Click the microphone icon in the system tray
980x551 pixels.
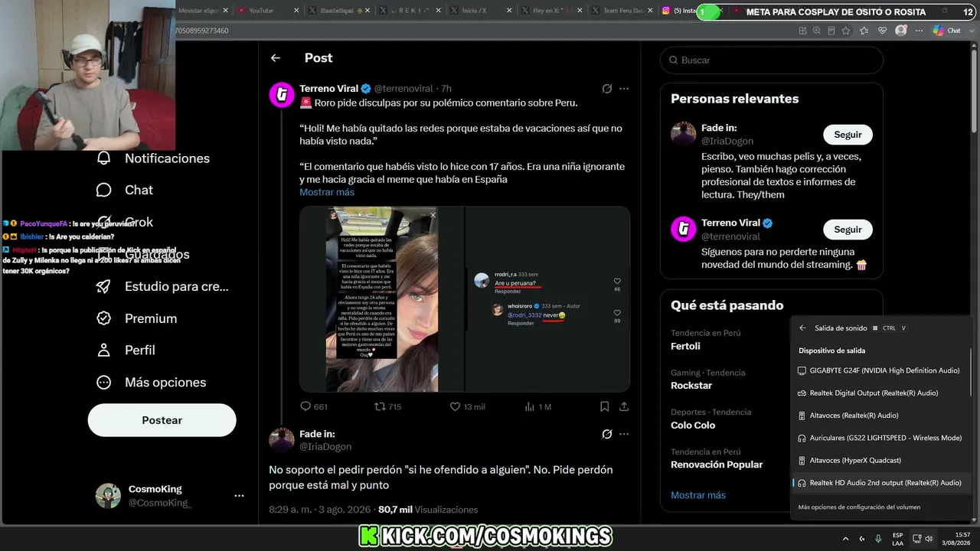pos(878,539)
